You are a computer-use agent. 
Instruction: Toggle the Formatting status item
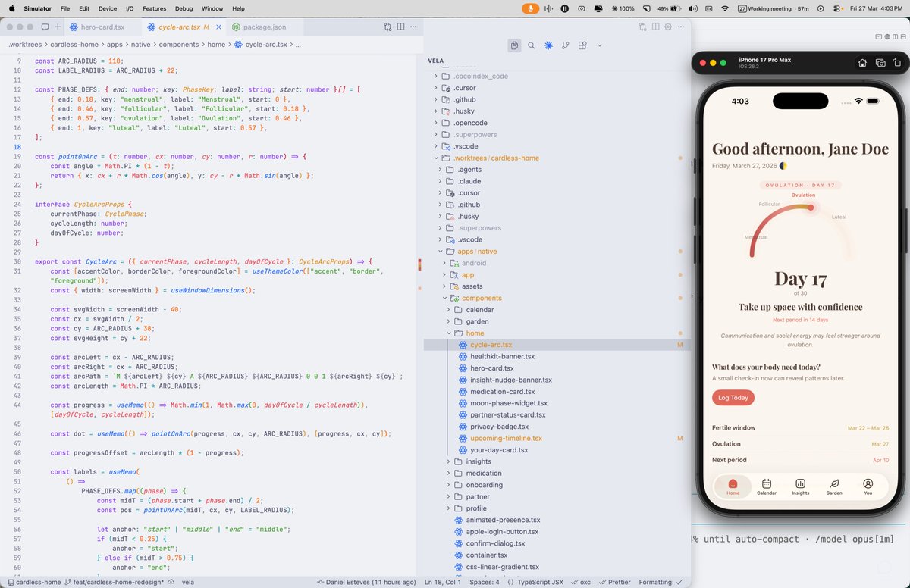(661, 582)
